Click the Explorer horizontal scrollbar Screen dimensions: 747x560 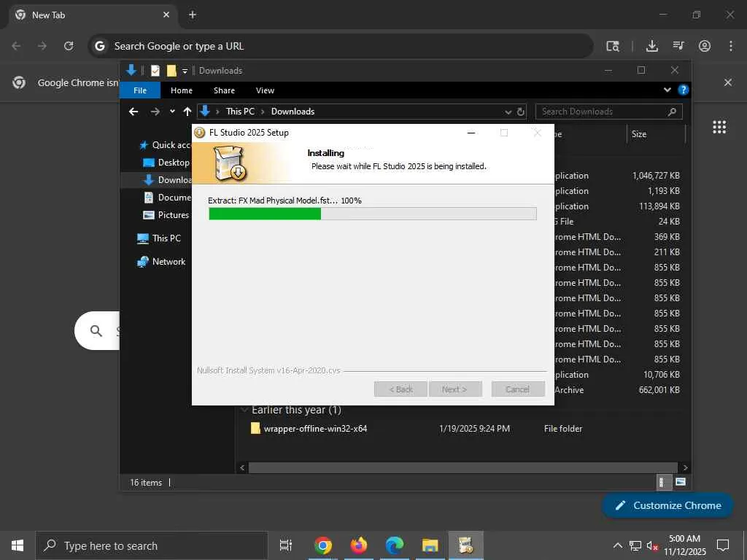point(462,467)
